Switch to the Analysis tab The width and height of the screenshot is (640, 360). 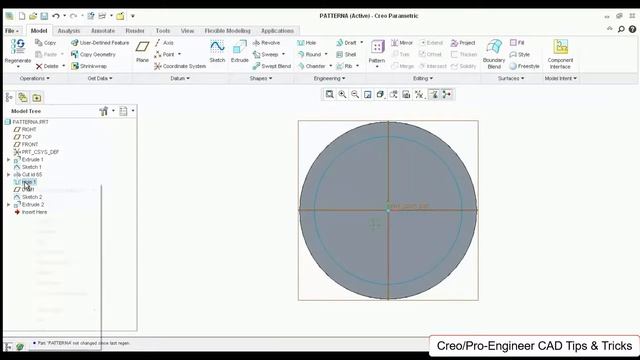coord(69,31)
